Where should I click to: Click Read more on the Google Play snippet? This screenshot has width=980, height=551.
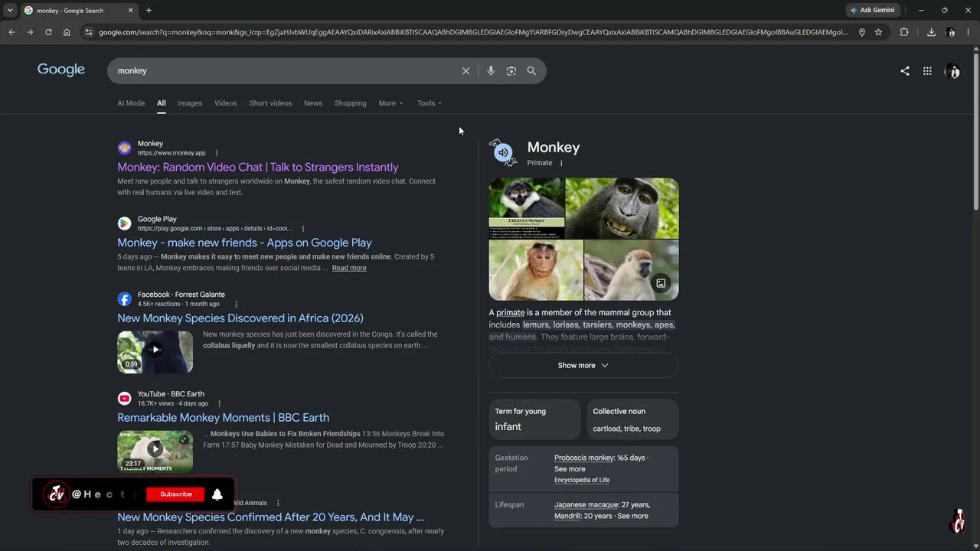349,268
